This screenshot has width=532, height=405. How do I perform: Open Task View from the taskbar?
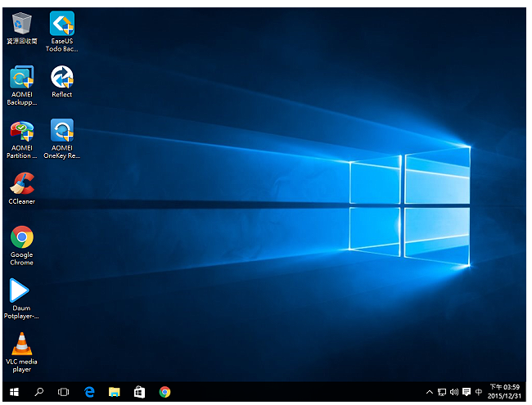tap(64, 392)
